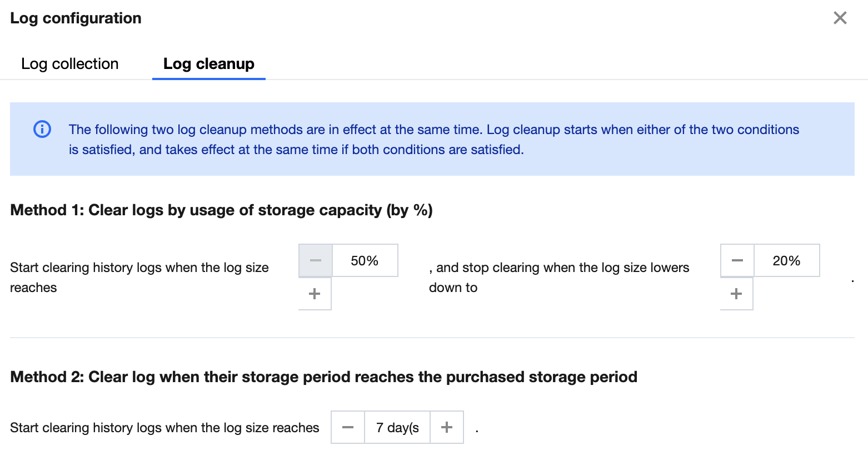The width and height of the screenshot is (868, 455).
Task: Close the Log configuration dialog
Action: [x=840, y=18]
